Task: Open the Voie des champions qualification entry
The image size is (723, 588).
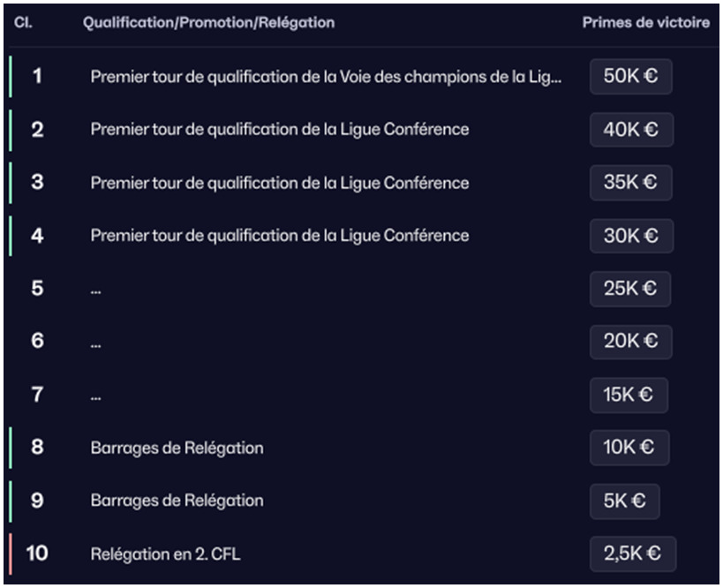Action: [325, 78]
